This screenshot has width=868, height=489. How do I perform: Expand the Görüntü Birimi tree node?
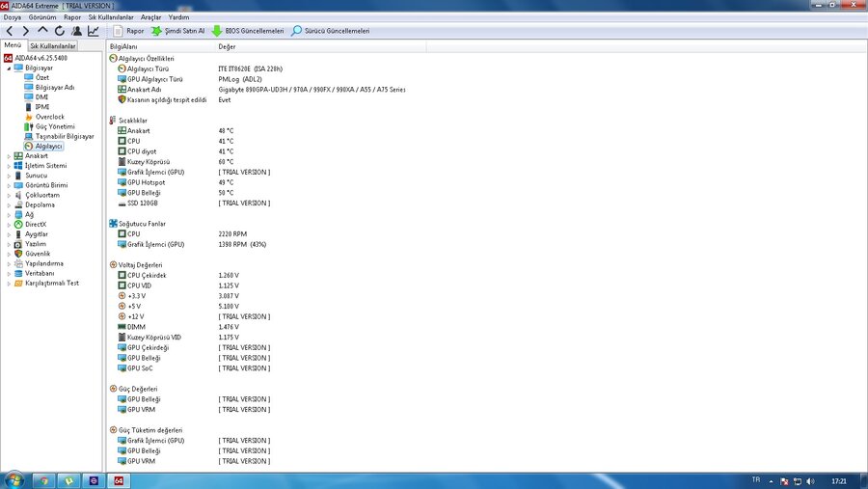9,185
